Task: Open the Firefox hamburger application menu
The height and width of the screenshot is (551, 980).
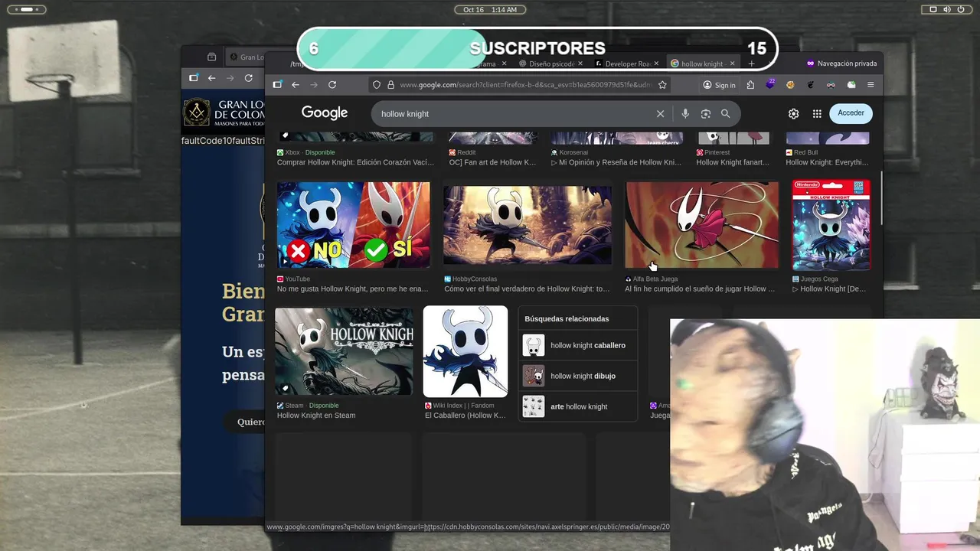Action: pyautogui.click(x=871, y=85)
